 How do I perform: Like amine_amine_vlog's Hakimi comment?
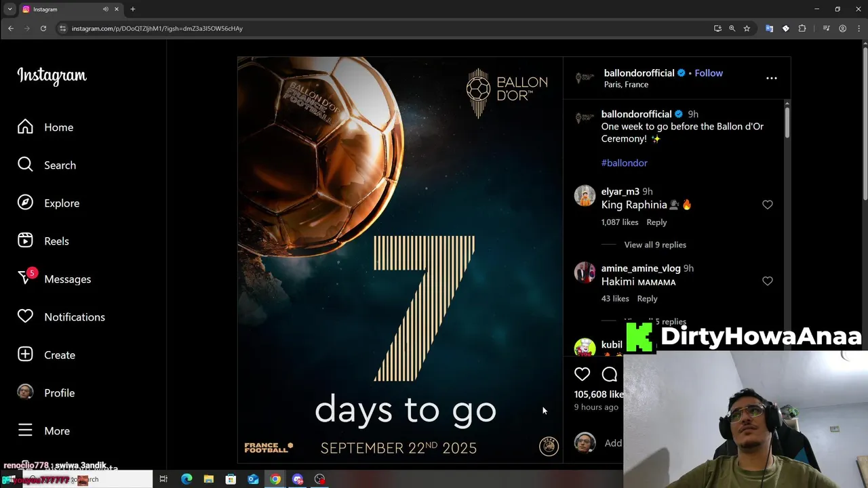(x=767, y=281)
